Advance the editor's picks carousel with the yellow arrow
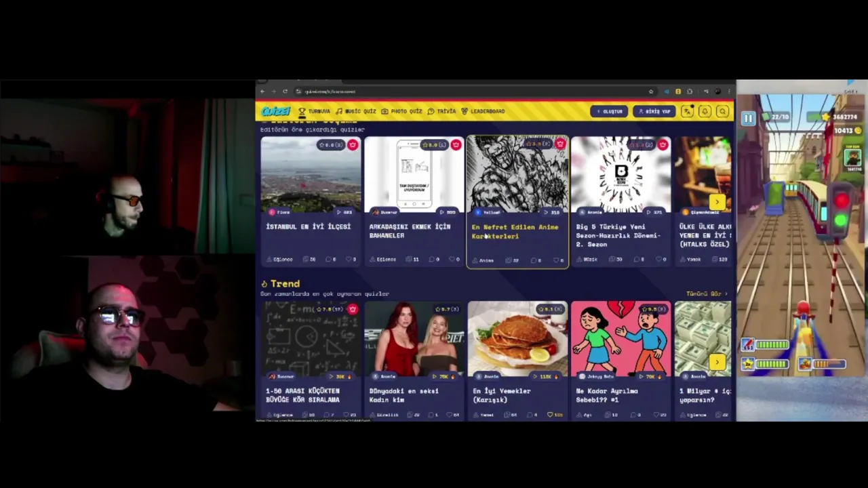 click(717, 202)
